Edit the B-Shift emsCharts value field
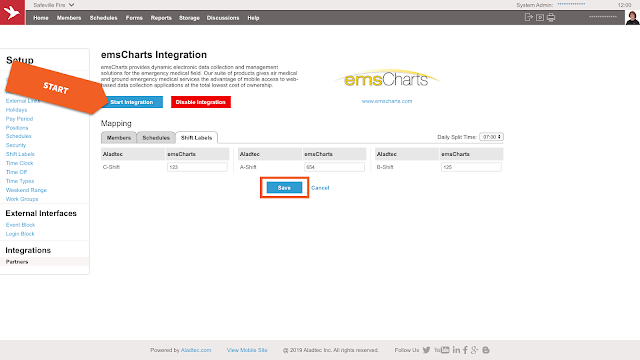The width and height of the screenshot is (640, 360). (471, 167)
